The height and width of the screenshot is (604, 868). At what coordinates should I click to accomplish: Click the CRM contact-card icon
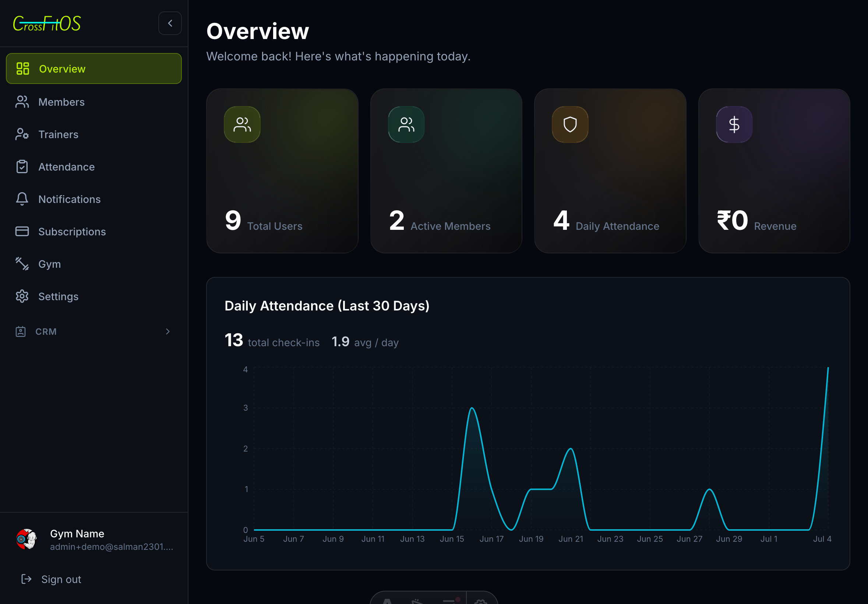20,332
